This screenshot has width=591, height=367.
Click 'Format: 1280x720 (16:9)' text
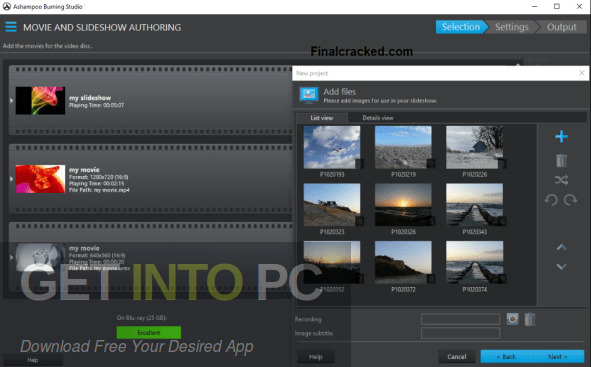(x=99, y=177)
